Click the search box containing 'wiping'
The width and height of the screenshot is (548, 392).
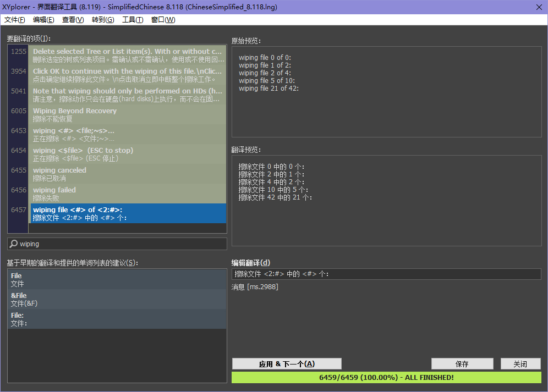click(x=121, y=244)
